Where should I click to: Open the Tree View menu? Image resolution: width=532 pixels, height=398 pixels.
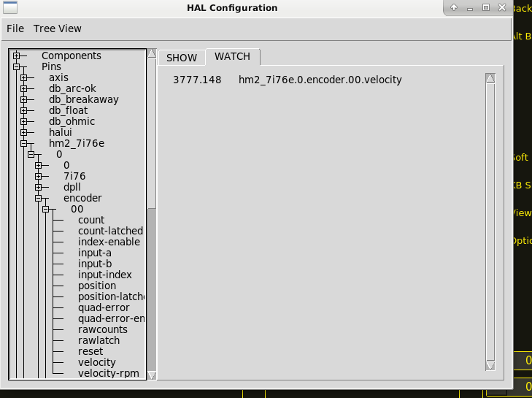(x=57, y=28)
